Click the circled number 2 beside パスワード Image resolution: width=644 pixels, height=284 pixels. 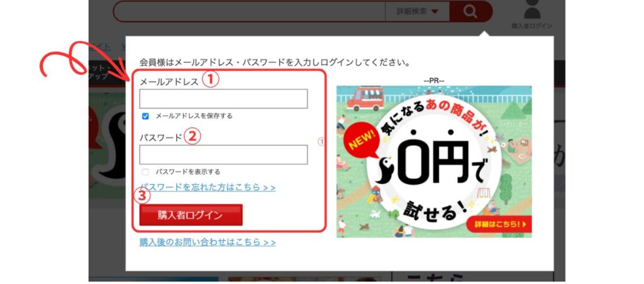coord(192,137)
